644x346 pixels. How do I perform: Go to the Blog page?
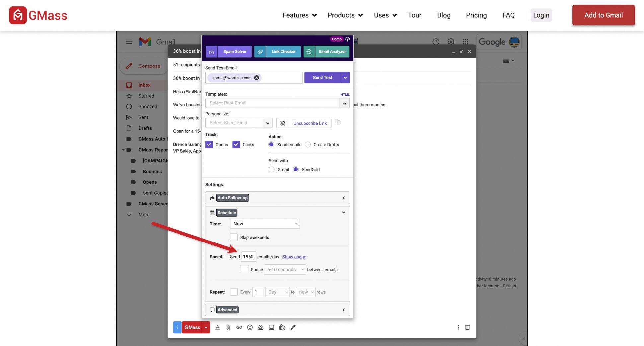(444, 15)
